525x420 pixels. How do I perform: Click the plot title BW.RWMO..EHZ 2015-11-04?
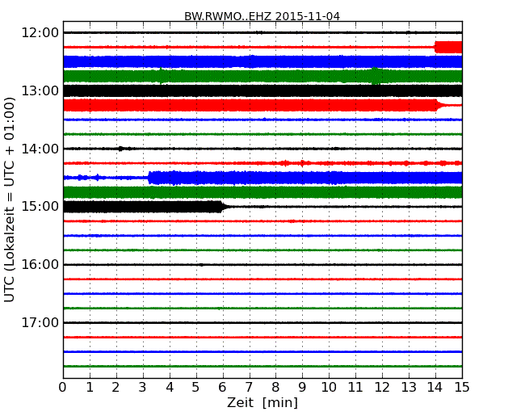coord(262,16)
